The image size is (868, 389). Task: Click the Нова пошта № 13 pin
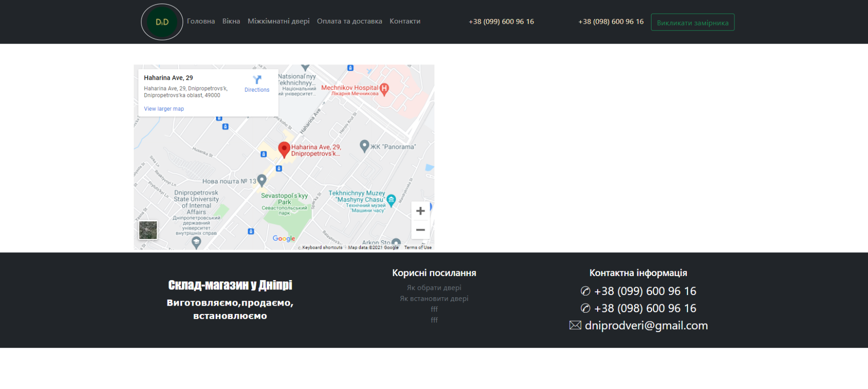point(262,180)
